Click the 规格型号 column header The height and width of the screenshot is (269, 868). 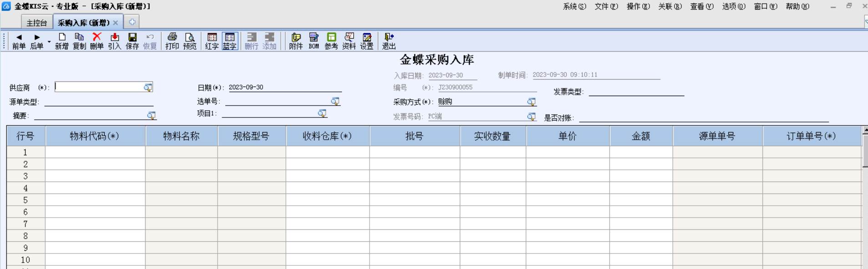[252, 136]
